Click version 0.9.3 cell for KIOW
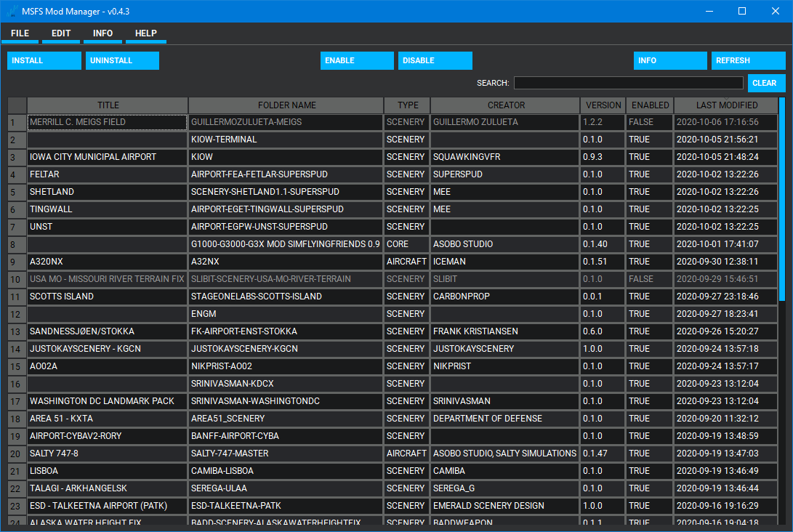Screen dimensions: 793x532 click(x=603, y=157)
